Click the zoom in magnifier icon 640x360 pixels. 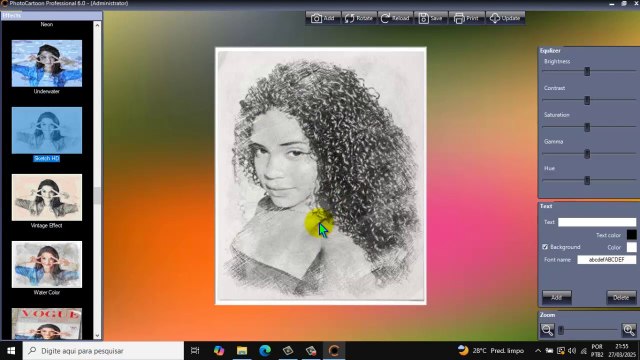pos(629,330)
